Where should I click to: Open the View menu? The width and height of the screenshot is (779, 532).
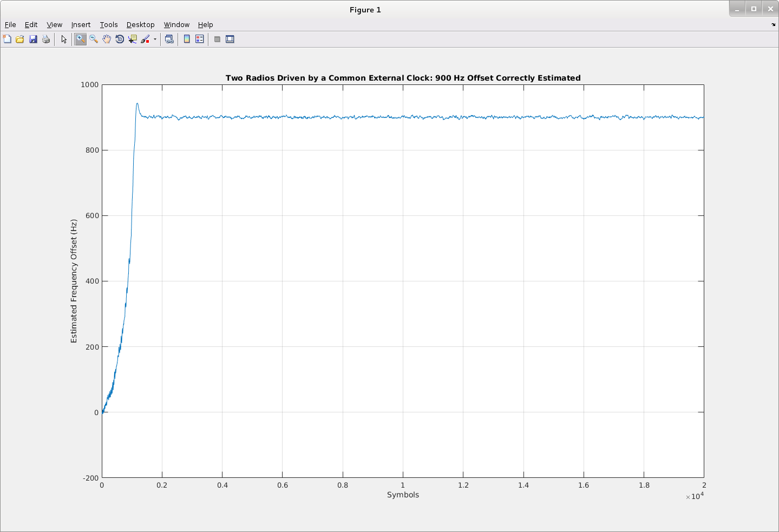point(54,24)
